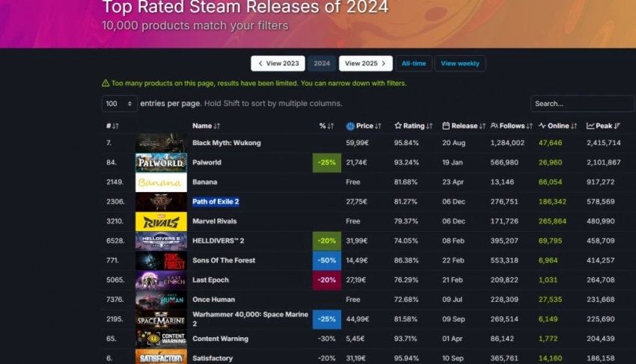Click the Last Epoch game icon
Viewport: 636px width, 364px height.
161,280
